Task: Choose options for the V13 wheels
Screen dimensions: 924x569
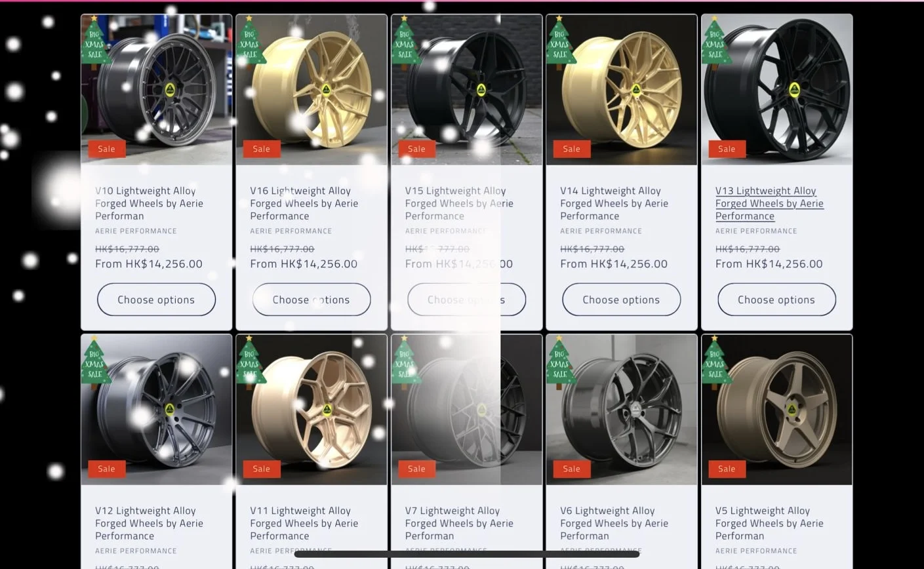Action: click(776, 300)
